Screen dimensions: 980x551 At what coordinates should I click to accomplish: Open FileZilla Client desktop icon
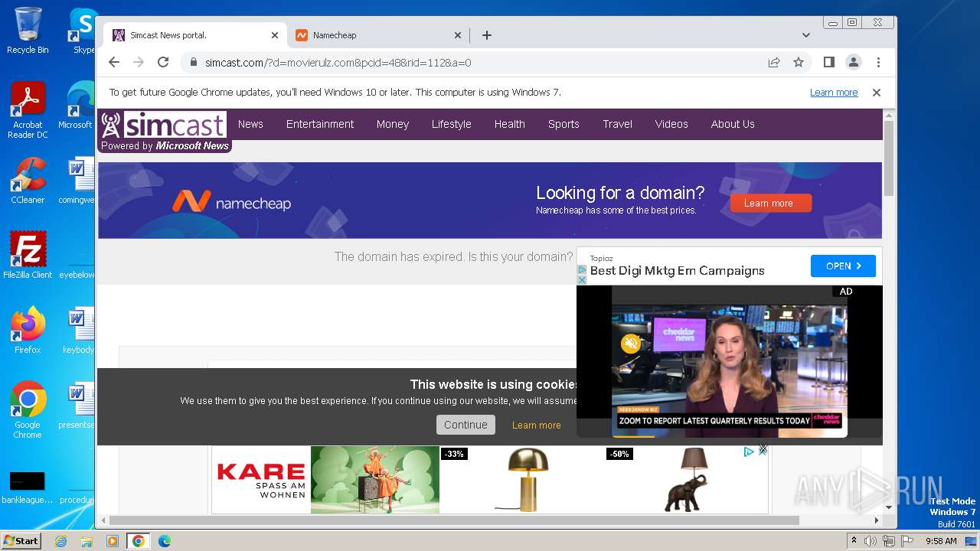[x=28, y=255]
